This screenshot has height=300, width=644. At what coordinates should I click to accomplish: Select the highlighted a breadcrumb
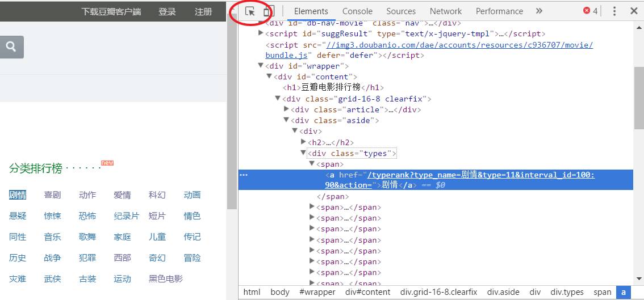coord(623,292)
